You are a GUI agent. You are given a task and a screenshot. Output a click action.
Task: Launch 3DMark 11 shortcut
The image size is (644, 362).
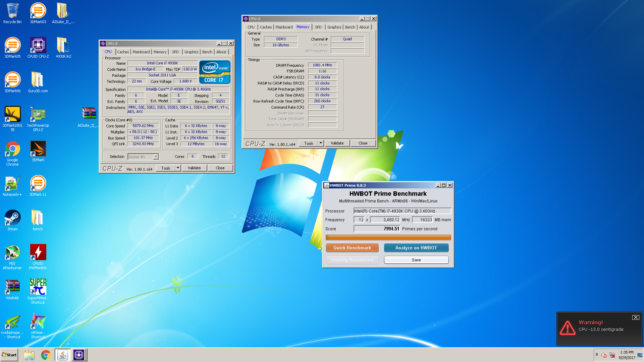point(38,186)
